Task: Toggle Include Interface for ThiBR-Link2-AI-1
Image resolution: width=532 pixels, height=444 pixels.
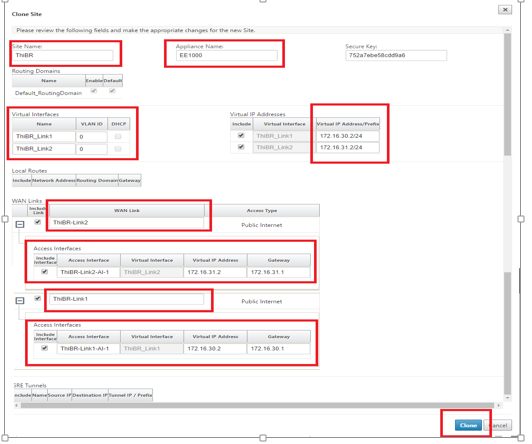Action: 44,271
